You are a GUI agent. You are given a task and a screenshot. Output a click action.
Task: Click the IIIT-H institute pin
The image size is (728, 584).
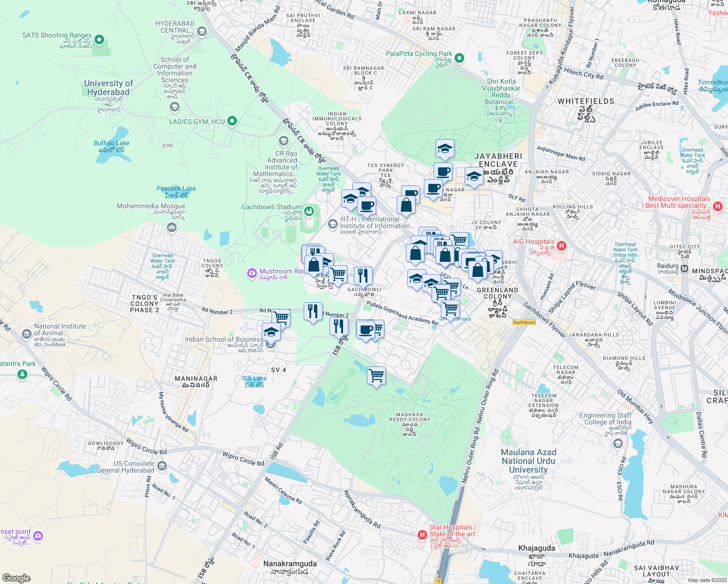332,224
